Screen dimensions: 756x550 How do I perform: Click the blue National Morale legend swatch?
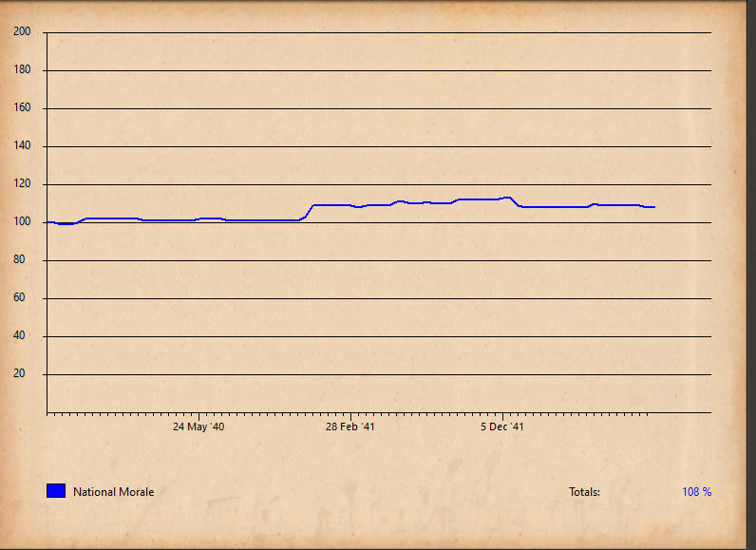click(56, 491)
